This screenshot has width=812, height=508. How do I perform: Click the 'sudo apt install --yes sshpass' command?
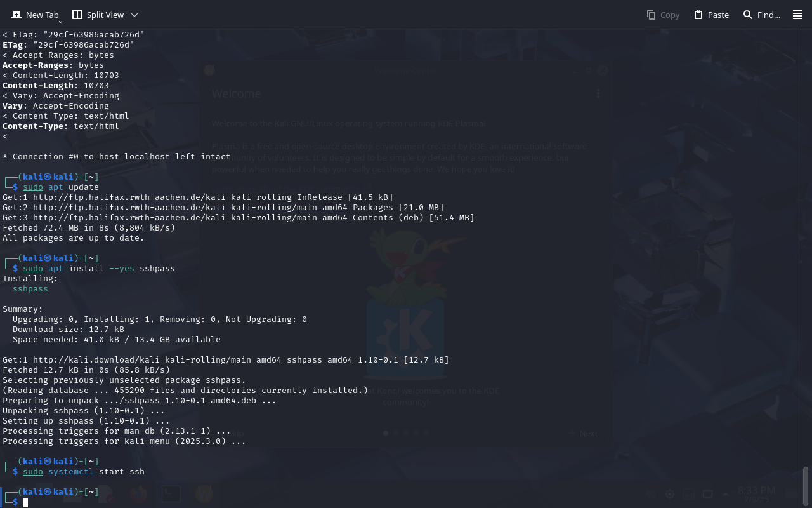[x=99, y=269]
